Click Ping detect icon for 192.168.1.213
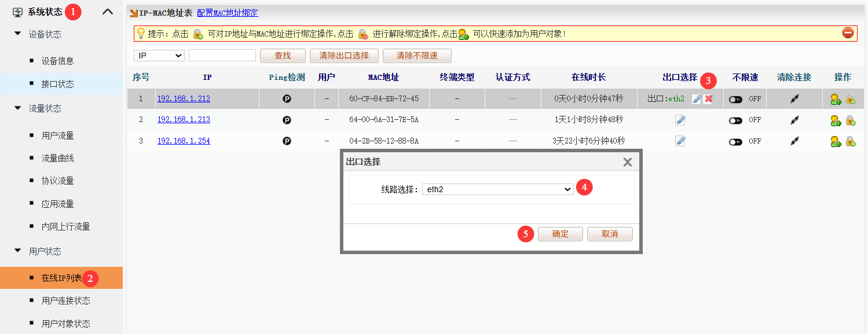 [x=287, y=120]
